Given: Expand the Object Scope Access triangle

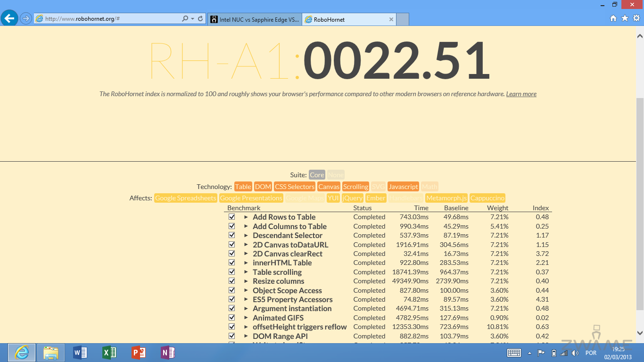Looking at the screenshot, I should (x=246, y=290).
